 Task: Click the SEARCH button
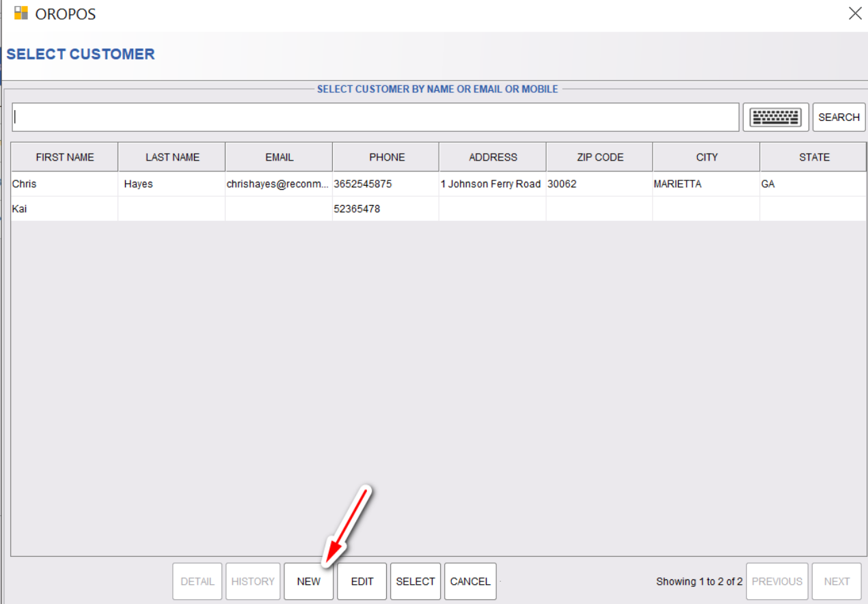(839, 118)
